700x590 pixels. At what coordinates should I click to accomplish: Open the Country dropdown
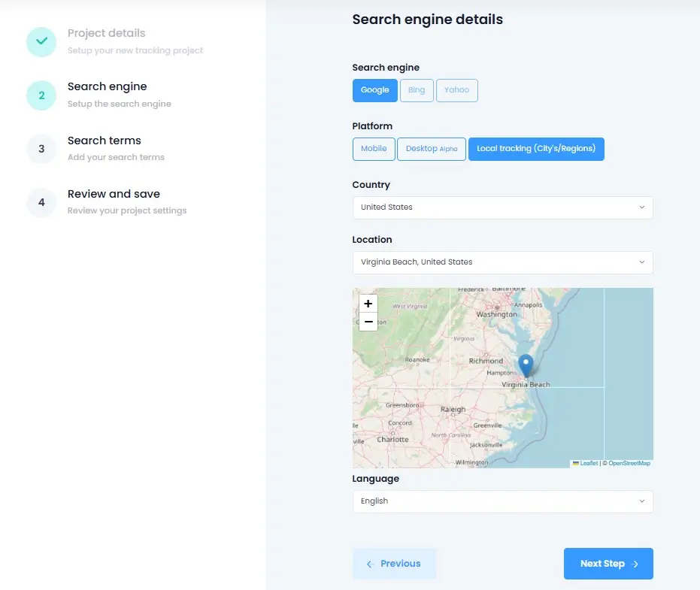(x=503, y=207)
